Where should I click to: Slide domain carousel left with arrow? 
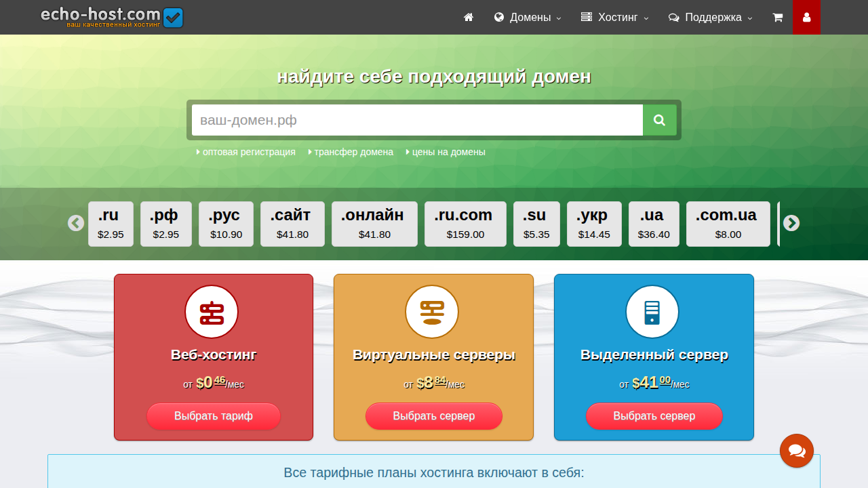76,223
